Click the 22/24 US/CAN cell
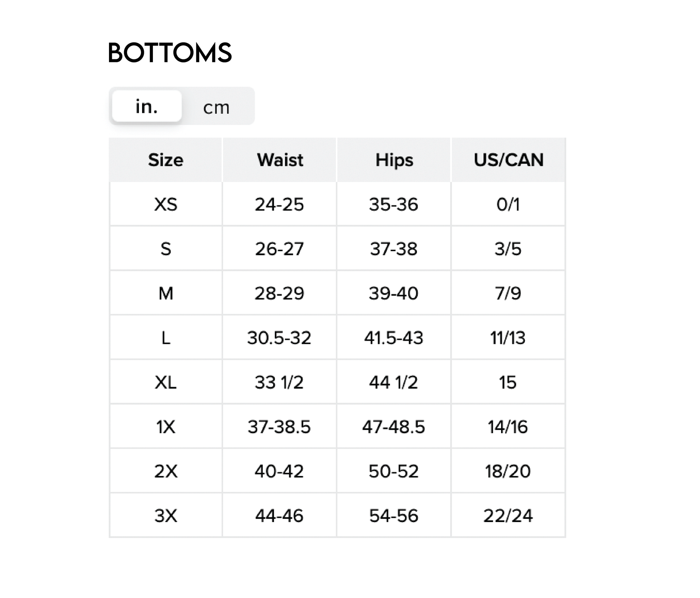Viewport: 700px width, 598px height. click(508, 516)
